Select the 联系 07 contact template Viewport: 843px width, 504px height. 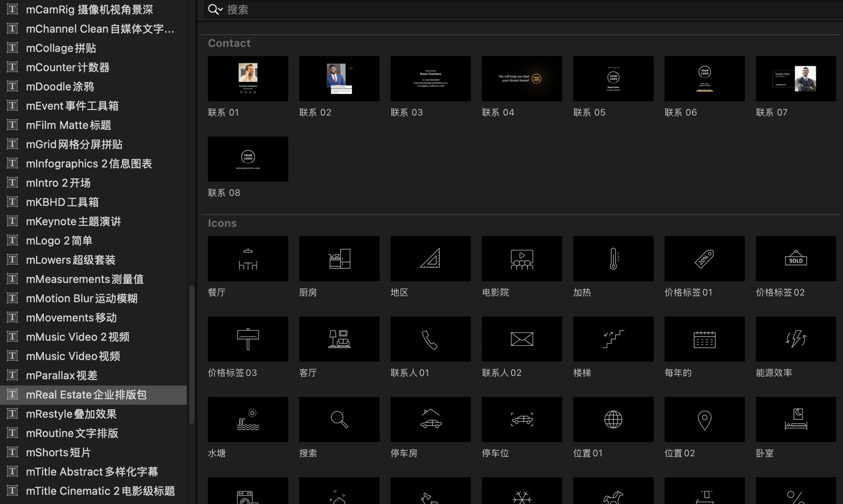pyautogui.click(x=796, y=79)
